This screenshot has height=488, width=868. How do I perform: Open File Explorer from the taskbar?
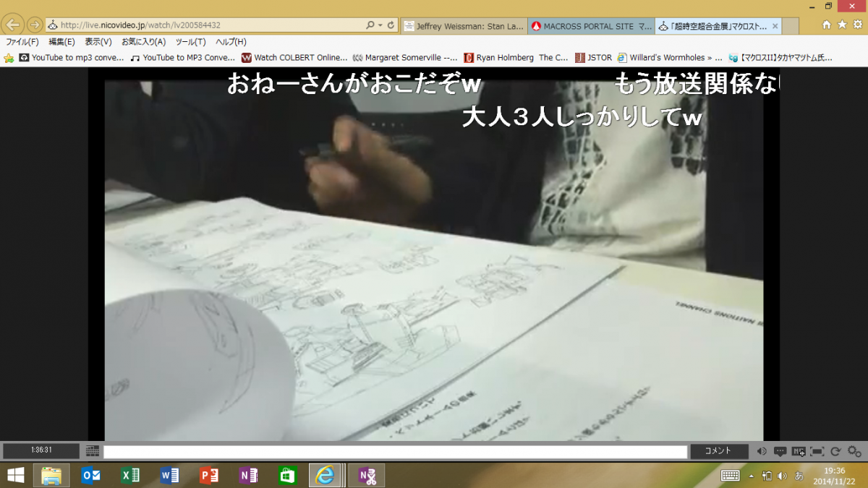pos(51,475)
